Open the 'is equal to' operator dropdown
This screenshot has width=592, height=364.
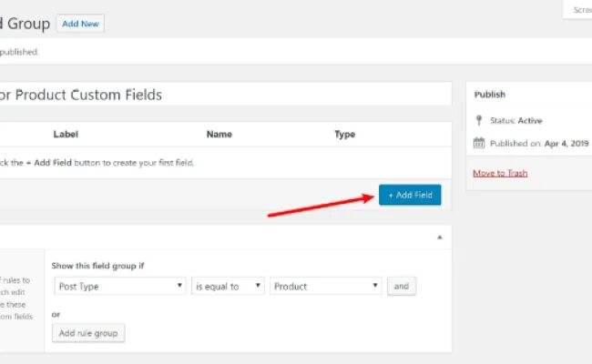(228, 286)
